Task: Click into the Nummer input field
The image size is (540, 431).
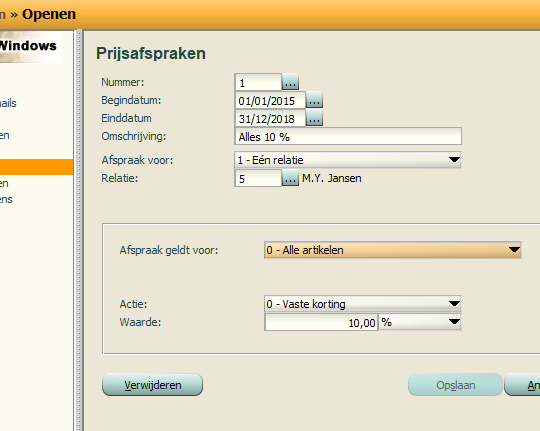Action: tap(258, 82)
